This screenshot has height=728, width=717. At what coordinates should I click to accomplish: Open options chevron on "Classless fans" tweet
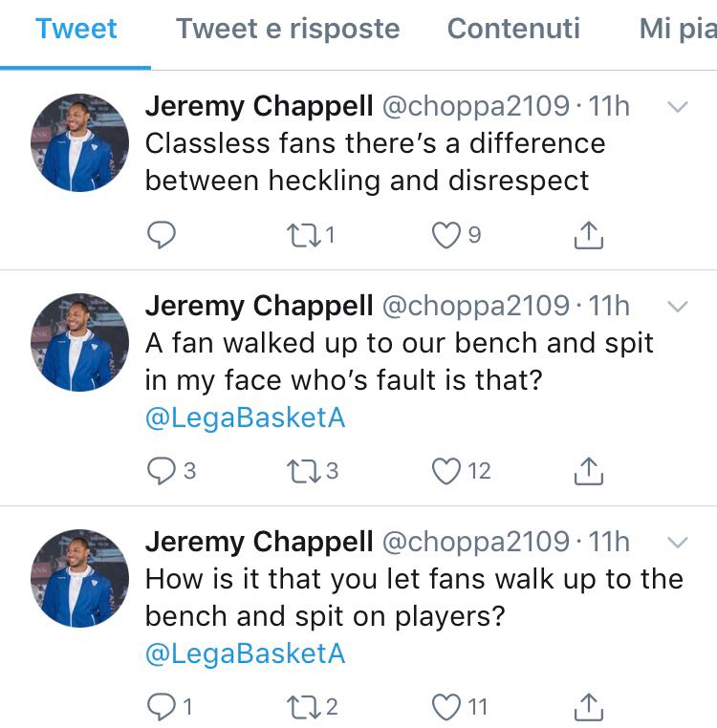(677, 107)
